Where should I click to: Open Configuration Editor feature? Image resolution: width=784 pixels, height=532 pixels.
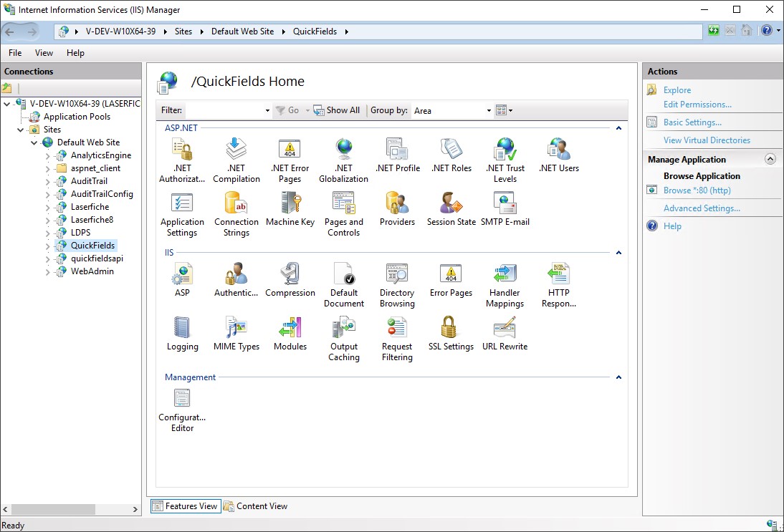[182, 410]
